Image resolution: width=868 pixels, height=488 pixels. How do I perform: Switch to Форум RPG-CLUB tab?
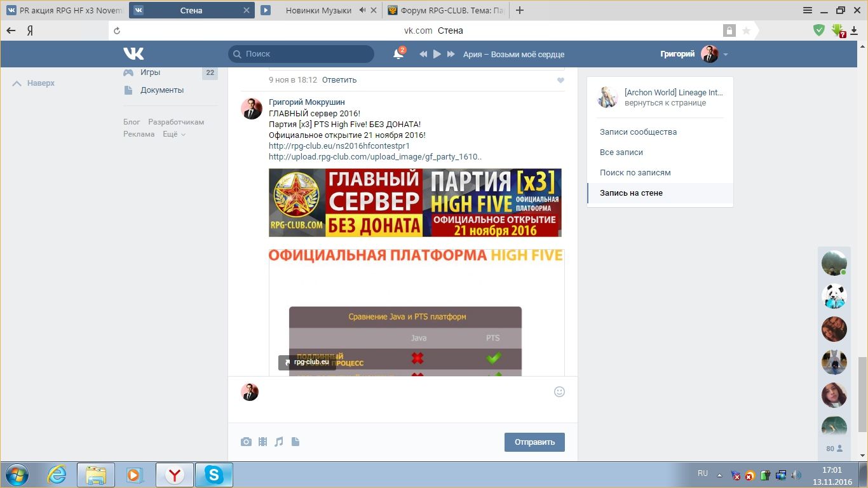coord(445,10)
